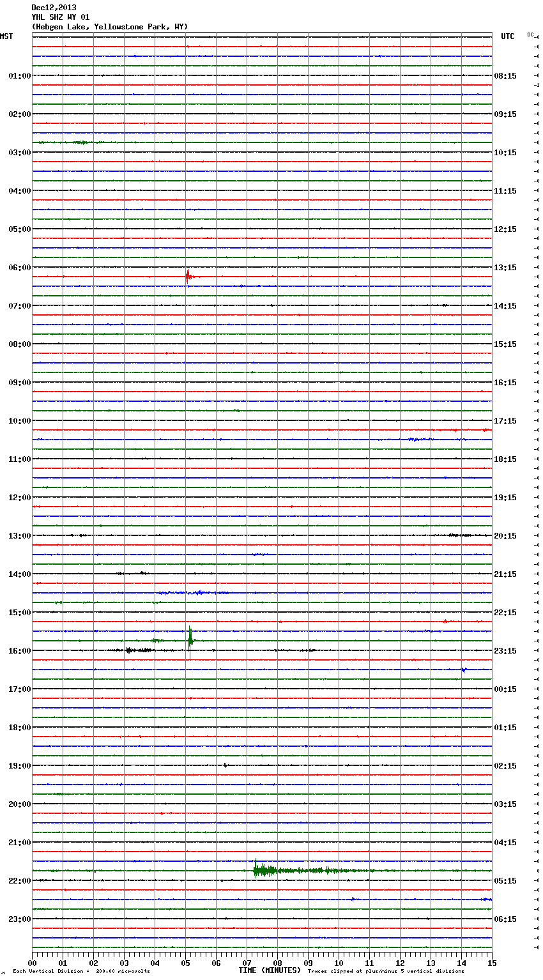Select MST time label '01:00'

(x=20, y=76)
